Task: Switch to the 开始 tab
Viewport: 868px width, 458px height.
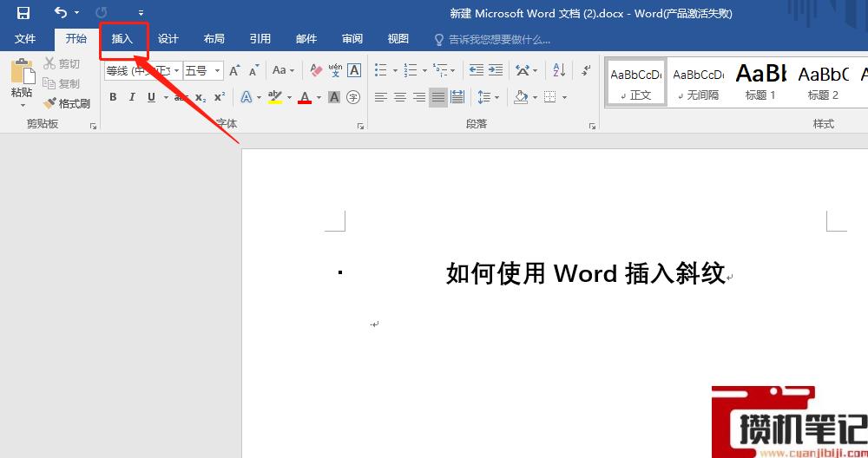Action: (76, 39)
